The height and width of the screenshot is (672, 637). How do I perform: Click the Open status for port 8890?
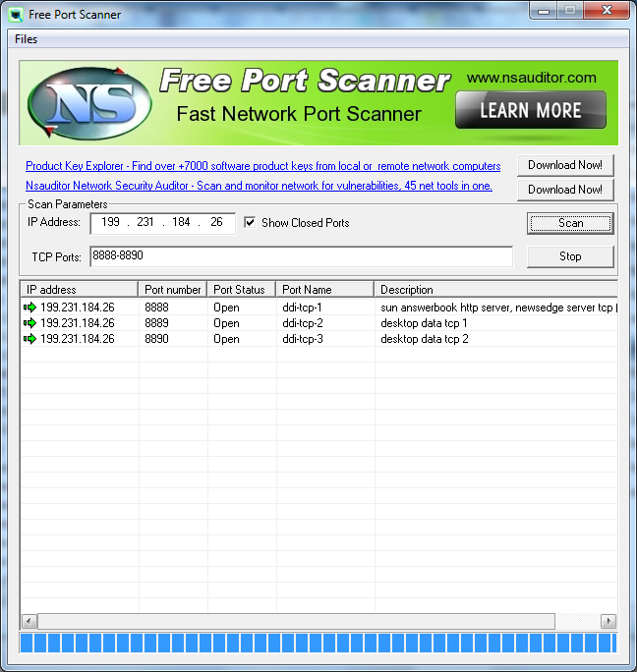pyautogui.click(x=226, y=339)
